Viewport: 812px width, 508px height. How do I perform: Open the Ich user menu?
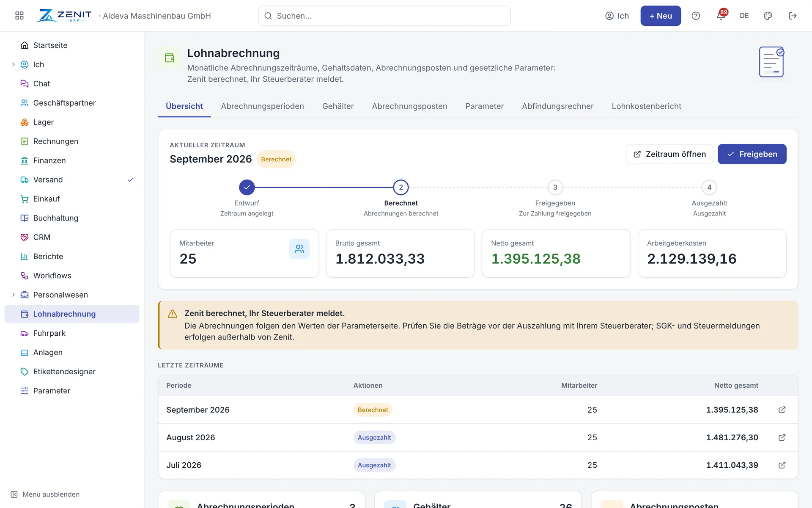click(x=617, y=16)
